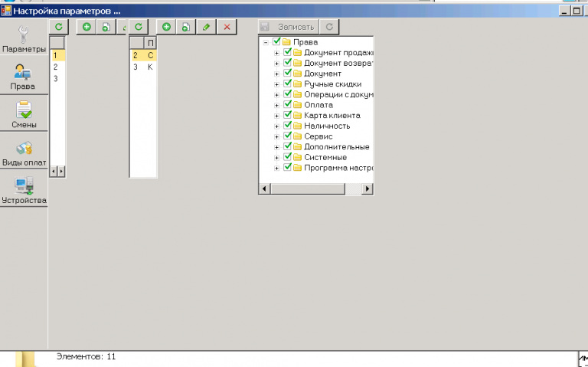This screenshot has height=367, width=588.
Task: Click the application icon in the title bar
Action: [6, 11]
